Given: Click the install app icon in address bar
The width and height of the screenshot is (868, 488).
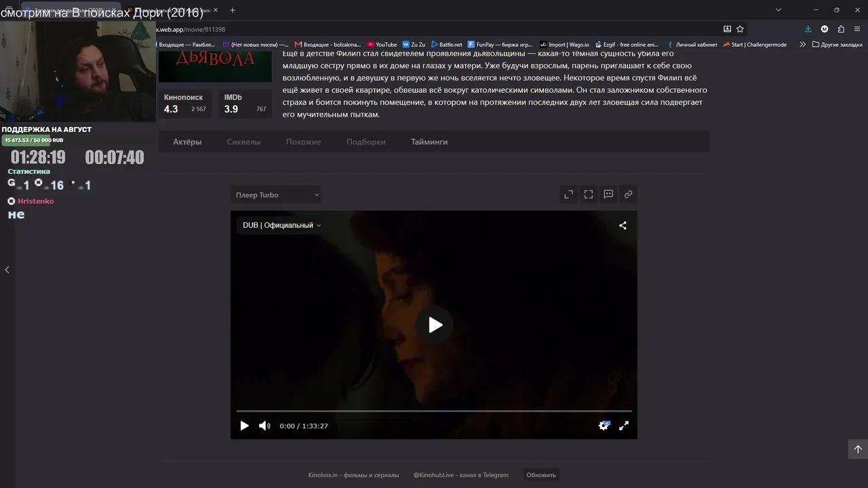Looking at the screenshot, I should 727,29.
